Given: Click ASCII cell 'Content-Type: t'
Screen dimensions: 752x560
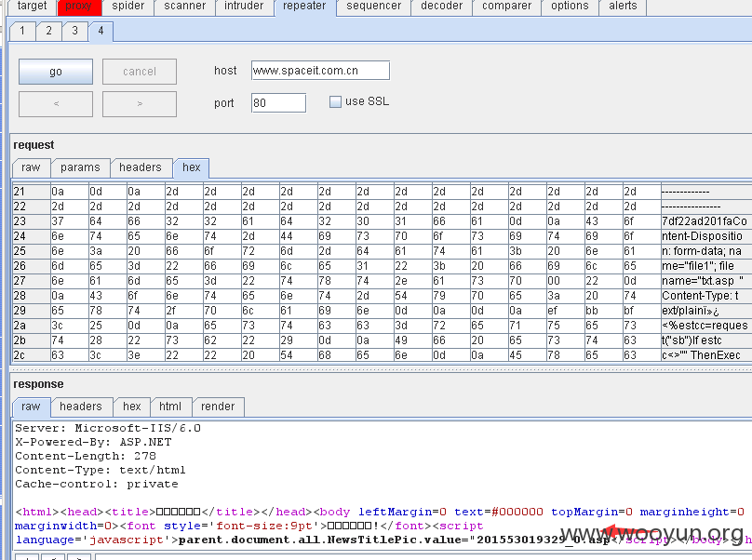Looking at the screenshot, I should (x=706, y=296).
